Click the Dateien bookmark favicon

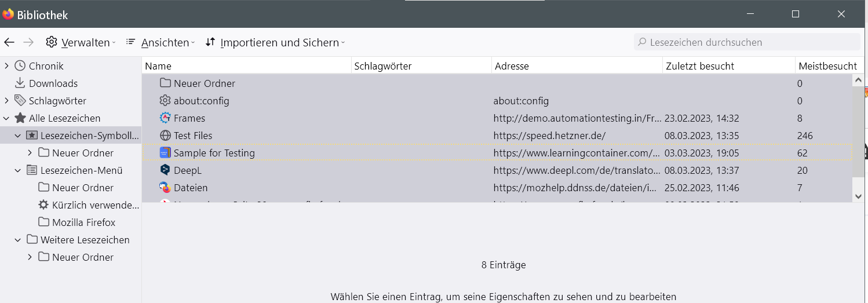(165, 188)
